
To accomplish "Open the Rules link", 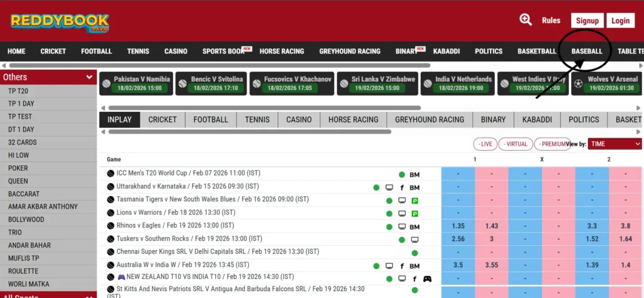I will [551, 21].
